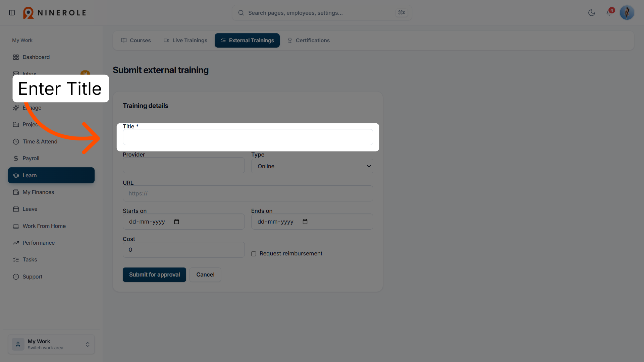Select the External Trainings tab
The image size is (644, 362).
click(x=247, y=40)
